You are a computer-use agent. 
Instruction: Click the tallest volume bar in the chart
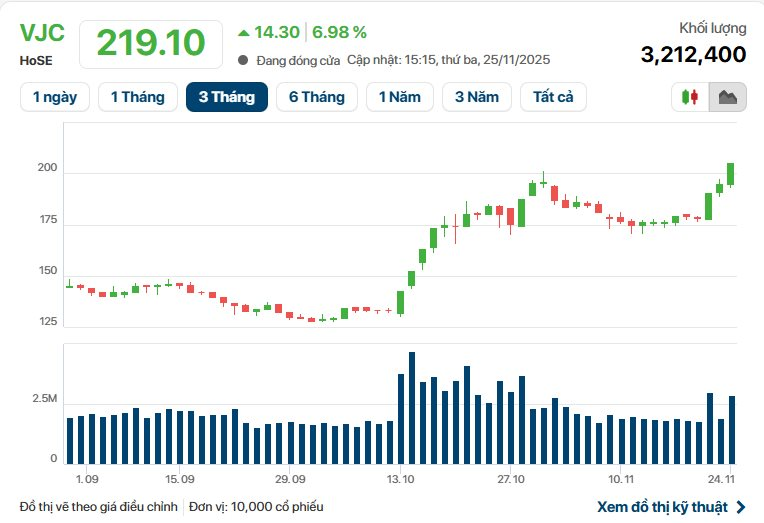pyautogui.click(x=412, y=408)
